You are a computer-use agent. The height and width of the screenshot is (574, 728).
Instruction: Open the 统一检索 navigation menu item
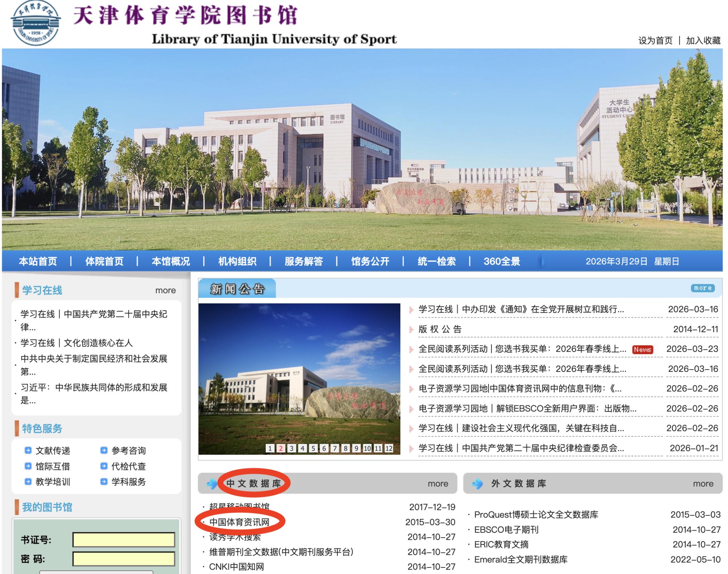[x=436, y=261]
